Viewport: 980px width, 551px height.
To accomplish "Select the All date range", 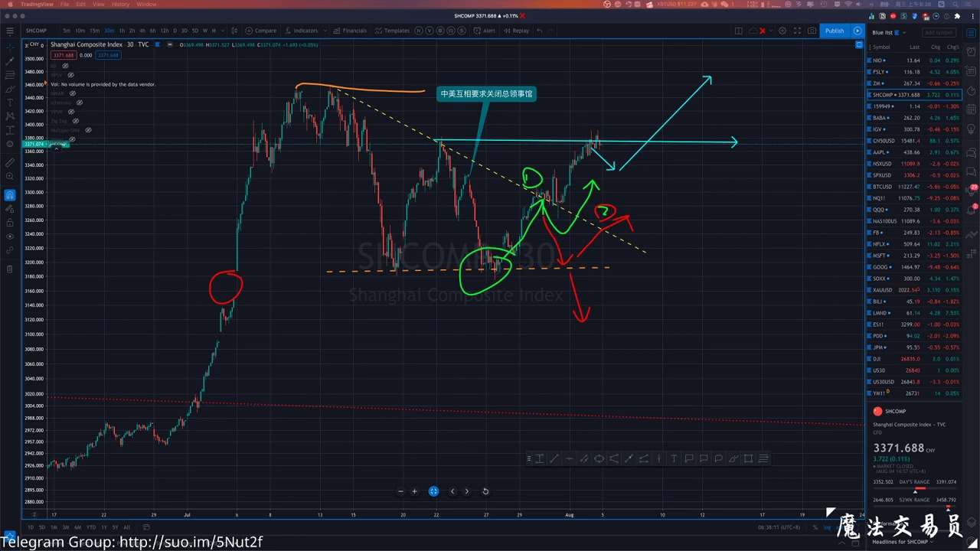I will click(126, 527).
